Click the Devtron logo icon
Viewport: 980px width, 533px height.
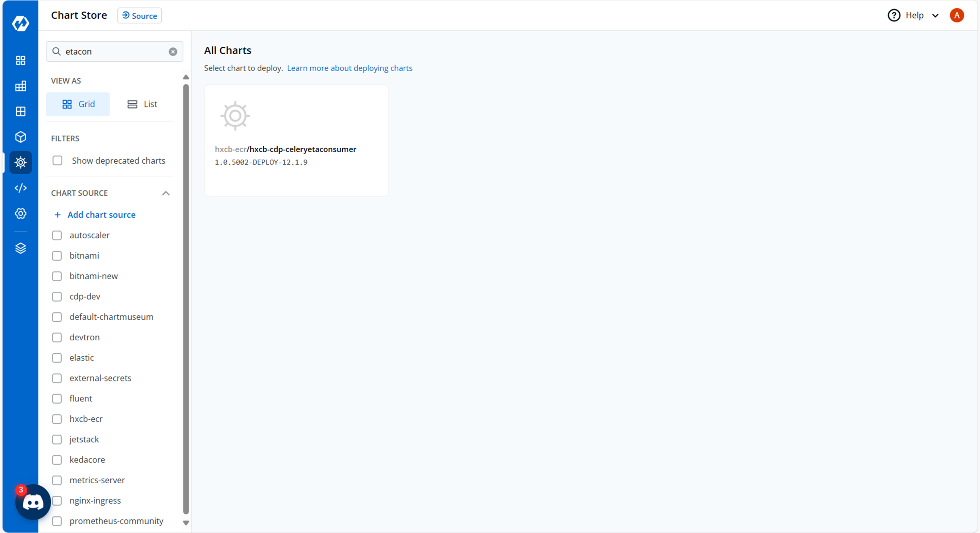(x=21, y=24)
